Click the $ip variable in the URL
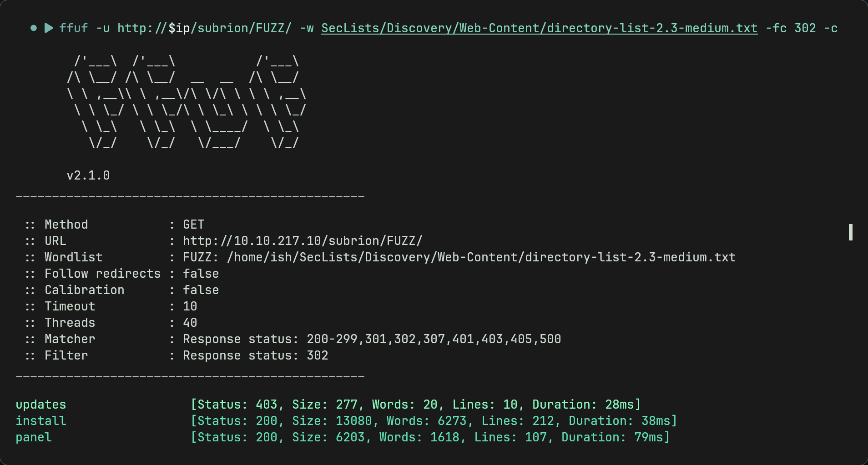 pos(179,28)
